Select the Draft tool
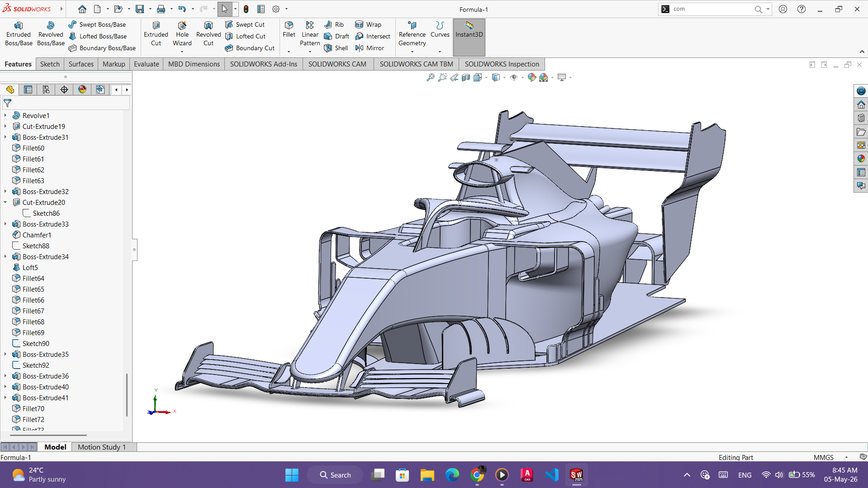 (337, 36)
